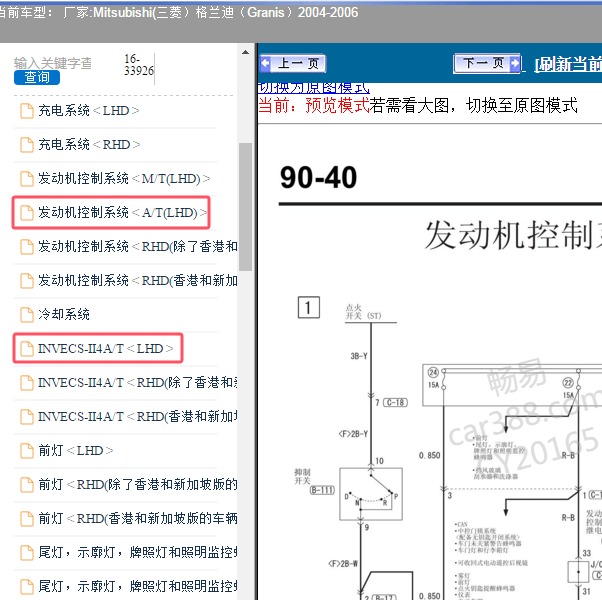Open 充电系统 <RHD> entry
602x600 pixels.
pyautogui.click(x=89, y=145)
